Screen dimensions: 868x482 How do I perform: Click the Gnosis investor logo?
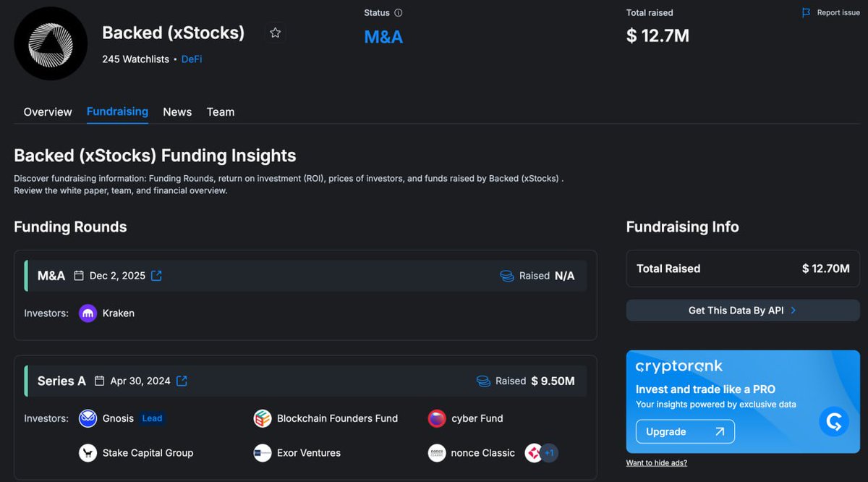click(88, 418)
